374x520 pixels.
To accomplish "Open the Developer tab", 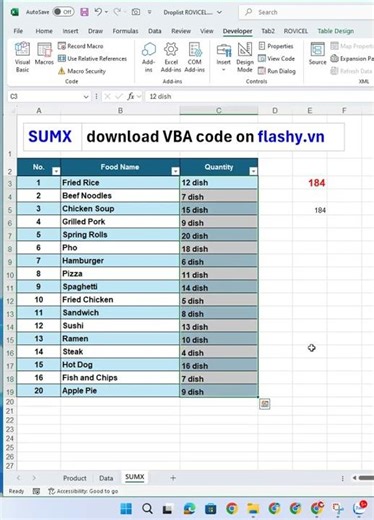I will coord(237,31).
